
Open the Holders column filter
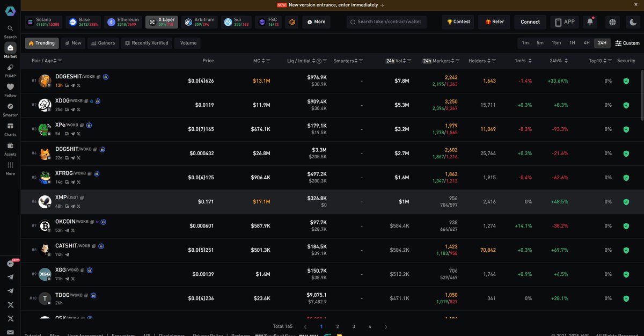[x=494, y=61]
